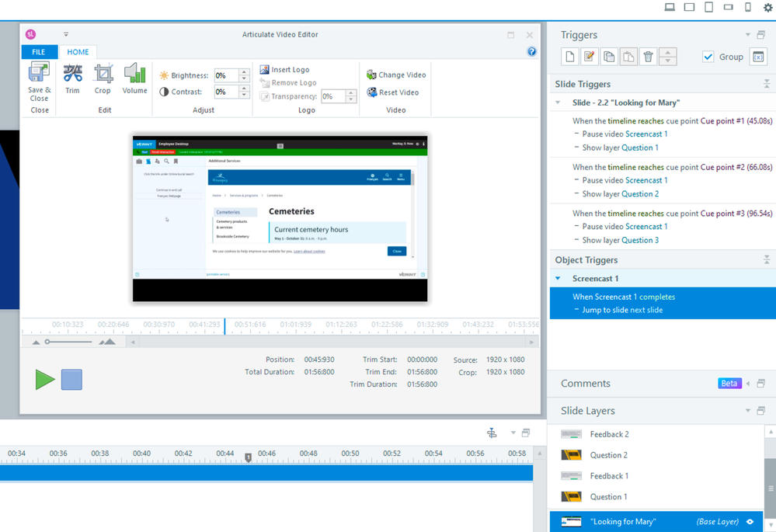Select the Feedback 2 slide layer
Viewport: 776px width, 532px height.
[657, 434]
